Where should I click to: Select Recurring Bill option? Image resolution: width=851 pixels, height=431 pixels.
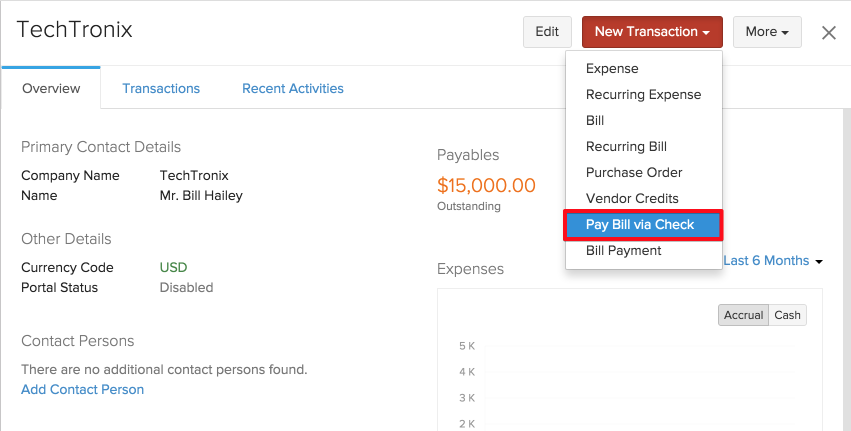coord(626,147)
